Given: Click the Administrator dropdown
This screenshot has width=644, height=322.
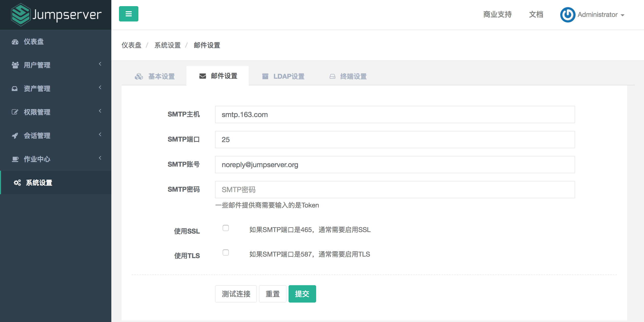Looking at the screenshot, I should pyautogui.click(x=600, y=14).
